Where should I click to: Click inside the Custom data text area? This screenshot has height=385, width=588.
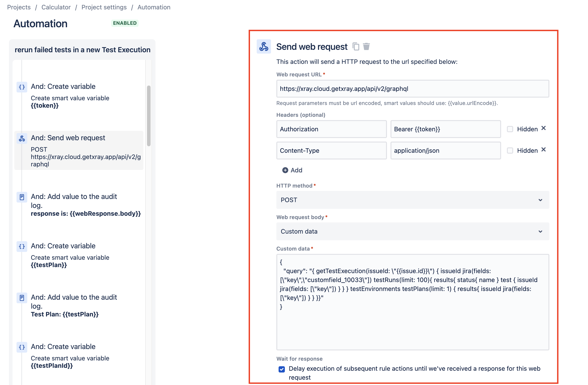click(413, 302)
